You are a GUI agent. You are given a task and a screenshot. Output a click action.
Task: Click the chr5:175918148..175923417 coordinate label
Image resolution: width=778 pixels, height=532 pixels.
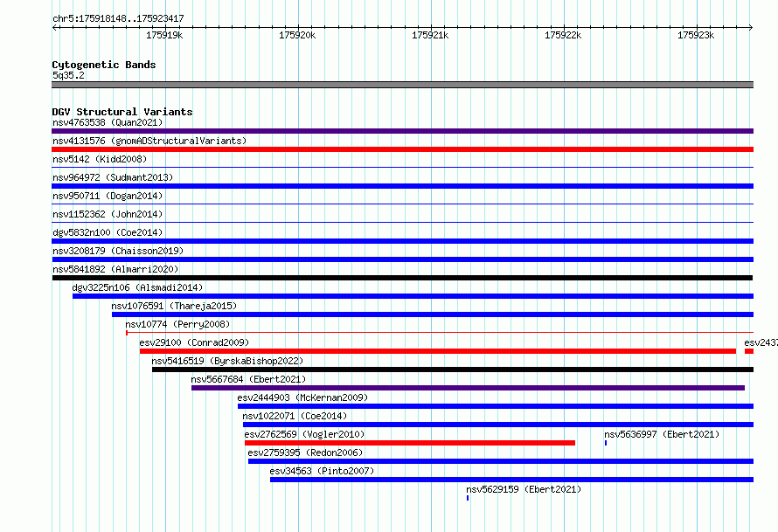[118, 18]
